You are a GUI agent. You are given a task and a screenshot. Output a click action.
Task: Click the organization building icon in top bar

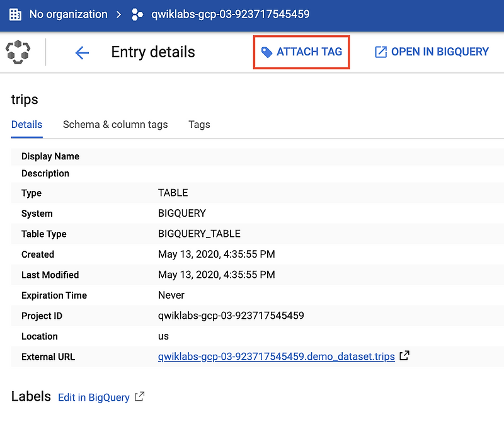(14, 14)
